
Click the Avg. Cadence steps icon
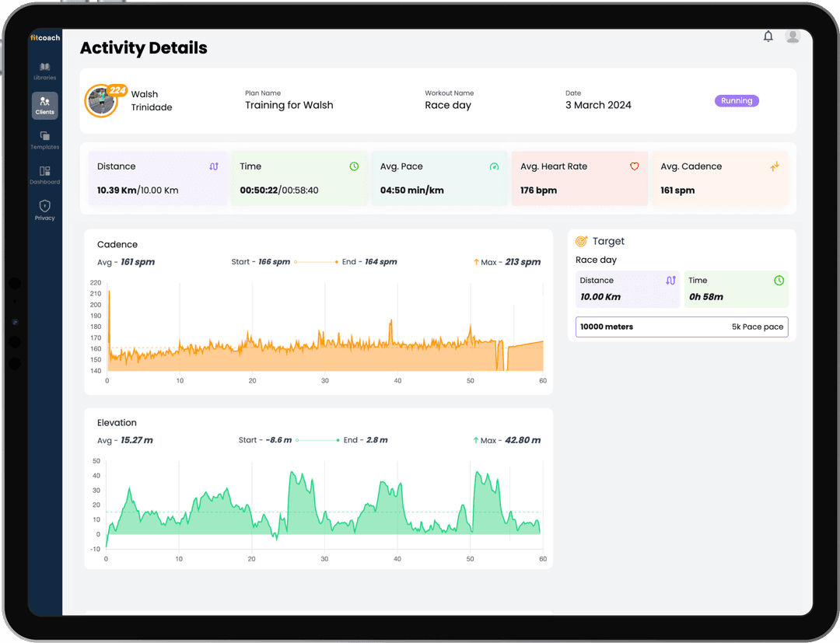tap(774, 166)
